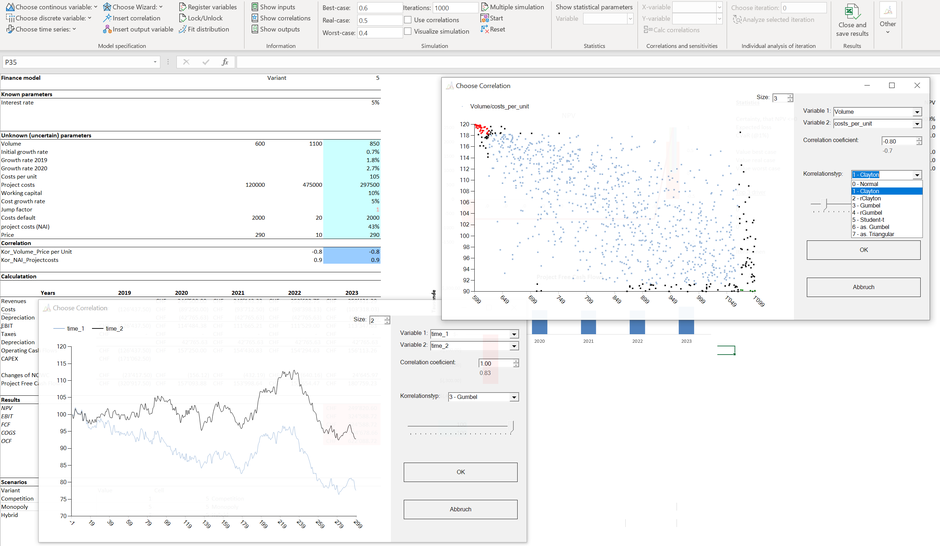This screenshot has height=546, width=940.
Task: Click the Lock/Unlock icon
Action: [182, 18]
